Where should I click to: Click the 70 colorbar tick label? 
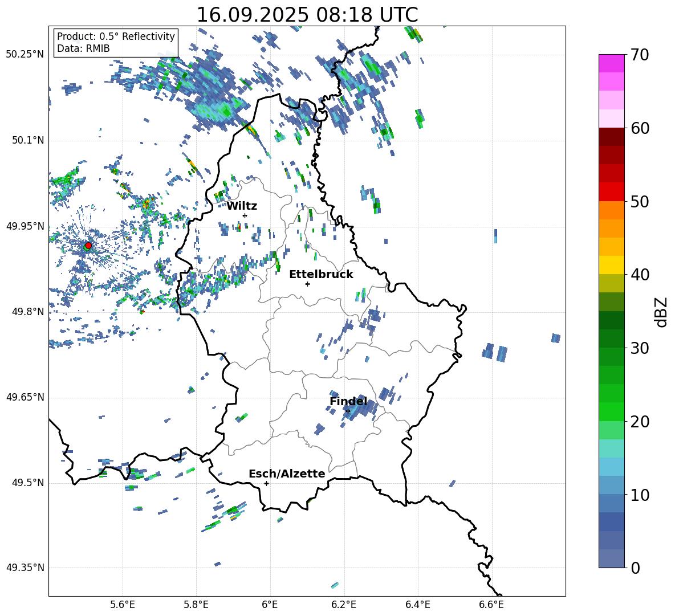[x=640, y=55]
